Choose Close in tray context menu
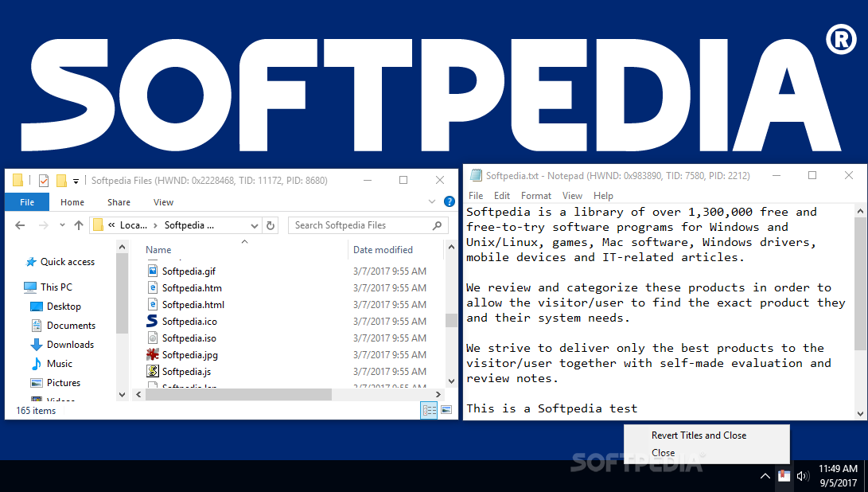 click(x=664, y=453)
